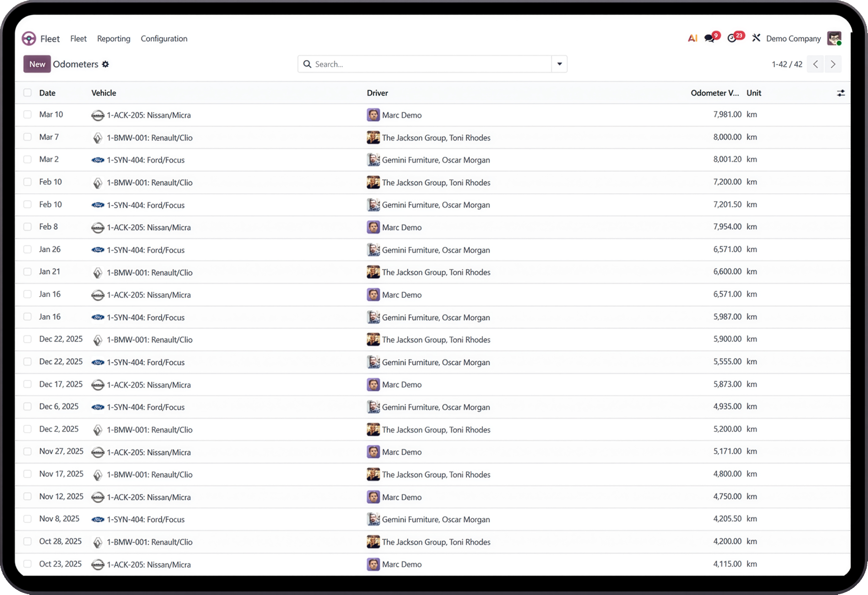Open the Fleet app home icon
The height and width of the screenshot is (595, 868).
pos(29,38)
